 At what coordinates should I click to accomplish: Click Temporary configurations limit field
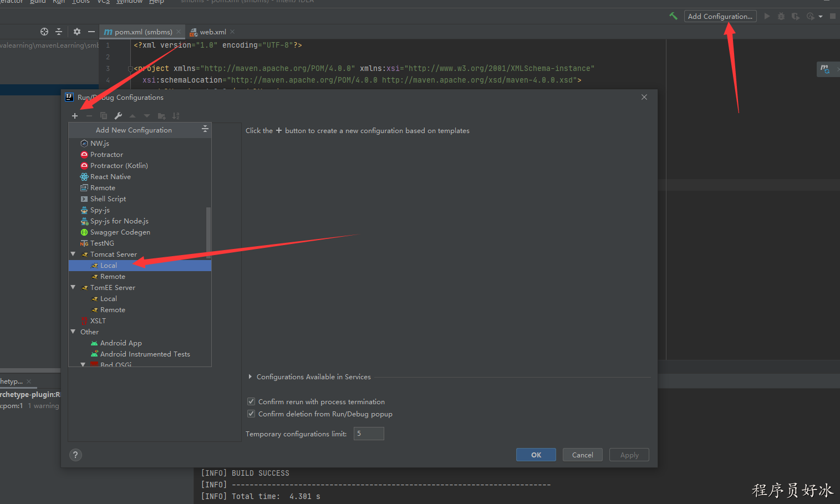[x=369, y=434]
